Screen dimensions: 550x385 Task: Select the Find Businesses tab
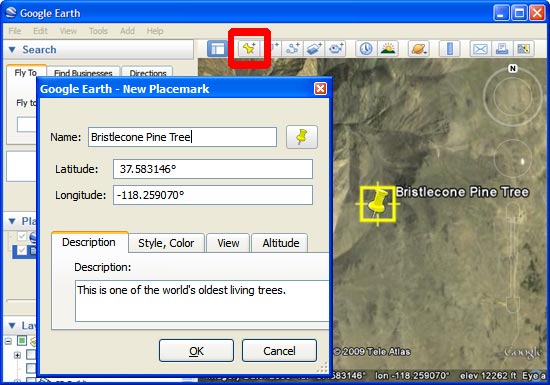point(83,73)
